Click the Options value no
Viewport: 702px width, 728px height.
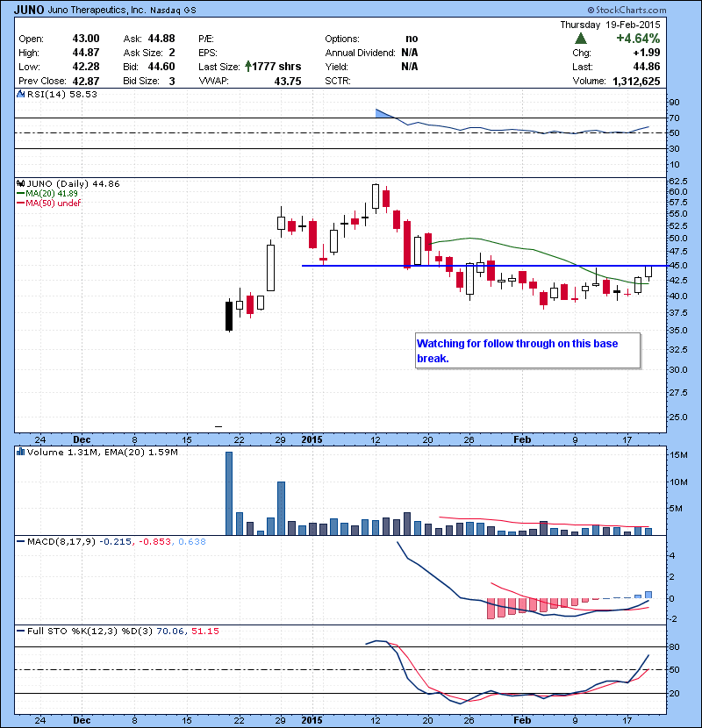click(x=412, y=39)
